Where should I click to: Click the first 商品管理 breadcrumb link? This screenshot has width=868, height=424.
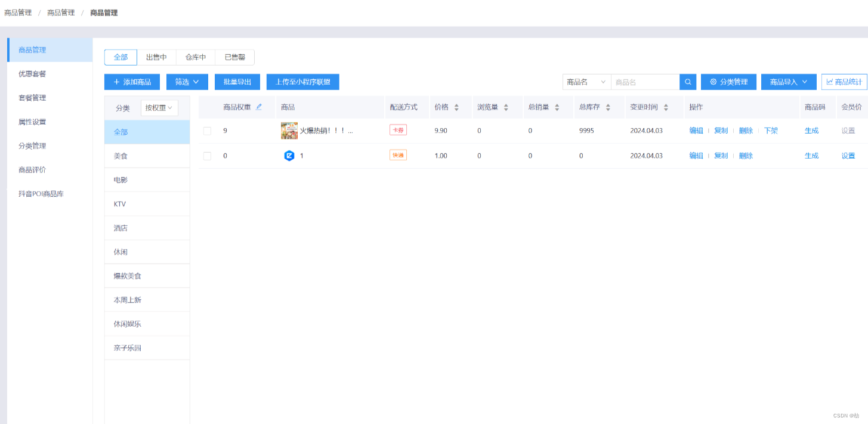18,13
